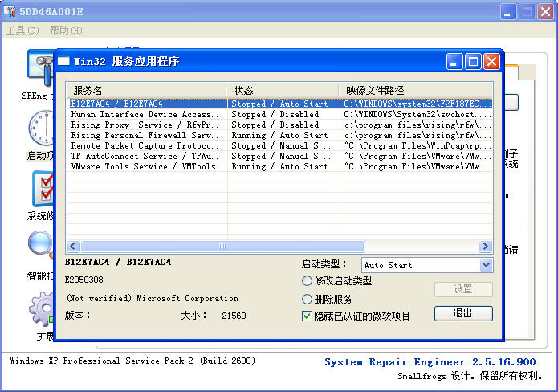Open the 帮助 menu
This screenshot has width=558, height=392.
[x=66, y=31]
